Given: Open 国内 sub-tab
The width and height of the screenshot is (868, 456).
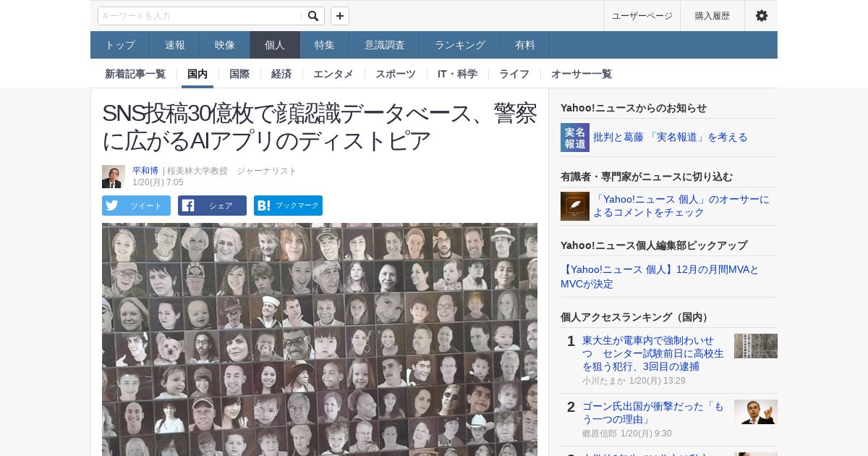Looking at the screenshot, I should (197, 74).
